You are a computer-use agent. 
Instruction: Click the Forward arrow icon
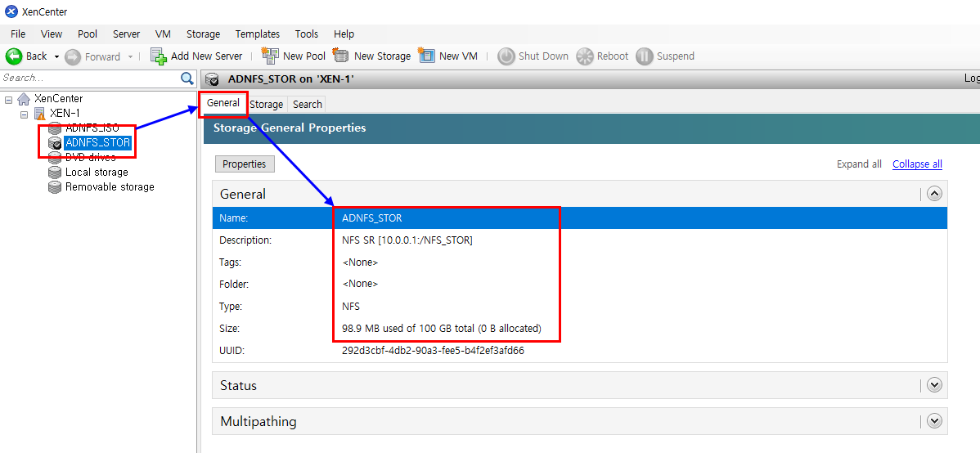point(73,56)
